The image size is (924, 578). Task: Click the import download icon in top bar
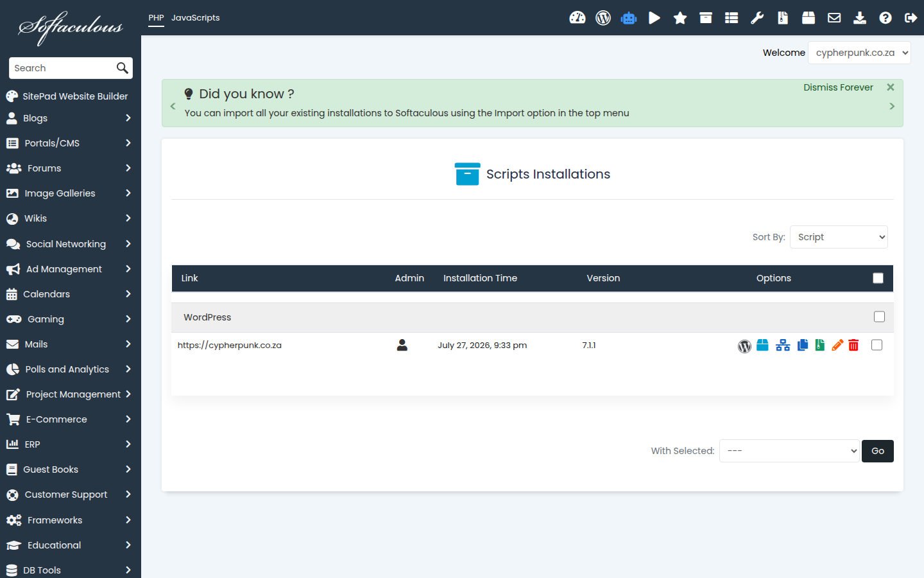860,18
